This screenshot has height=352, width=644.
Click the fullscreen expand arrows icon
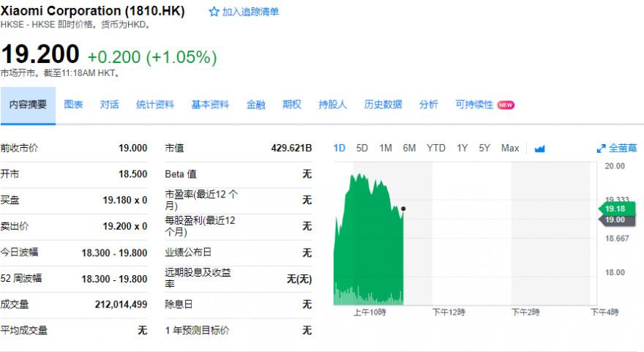pyautogui.click(x=601, y=149)
